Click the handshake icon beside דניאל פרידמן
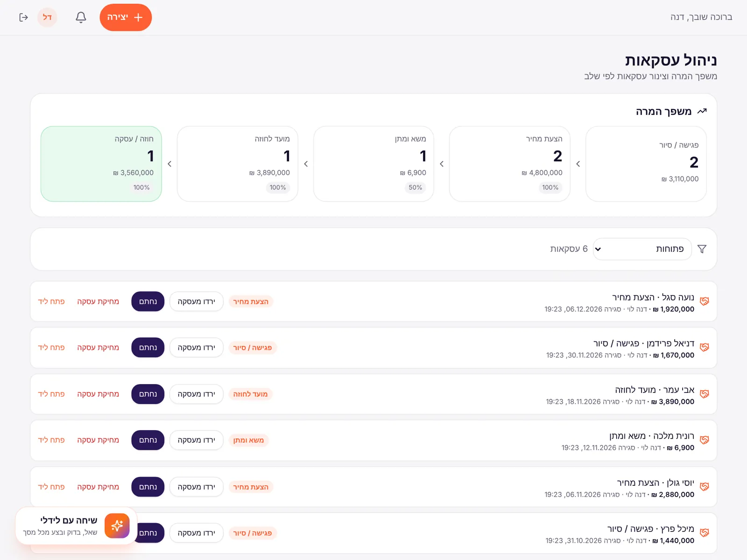The width and height of the screenshot is (747, 560). [x=705, y=348]
